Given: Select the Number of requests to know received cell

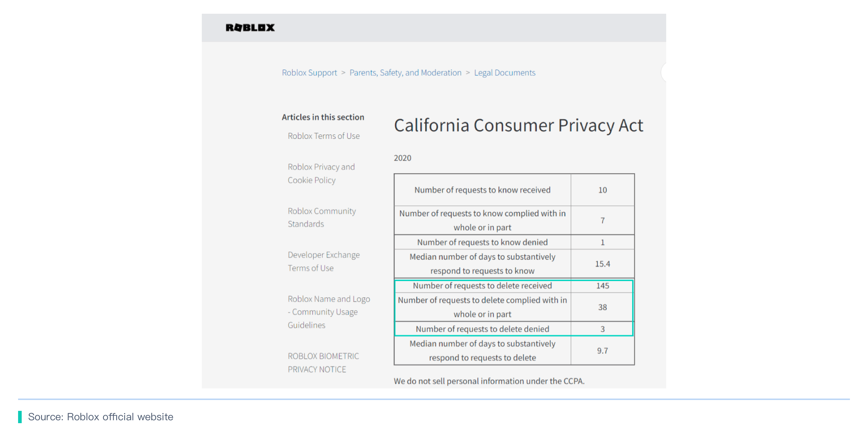Looking at the screenshot, I should (x=482, y=190).
